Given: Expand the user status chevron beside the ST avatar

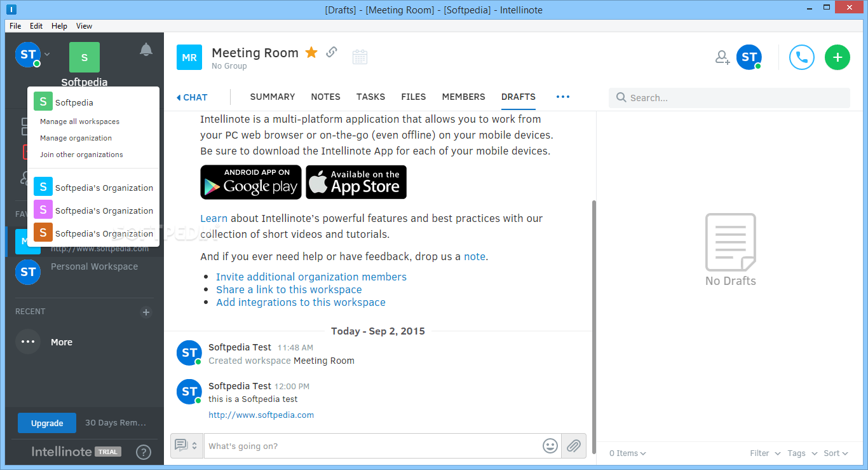Looking at the screenshot, I should tap(47, 54).
